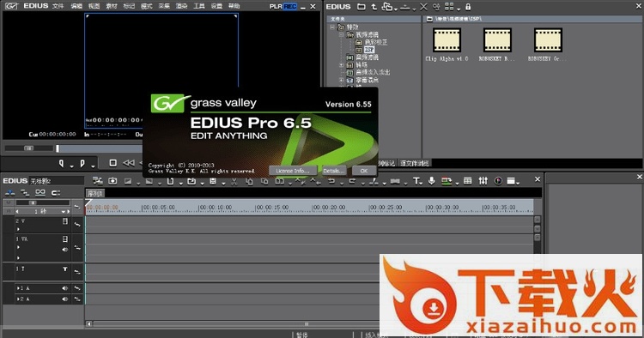644x338 pixels.
Task: Expand the 2 V track triangle
Action: pyautogui.click(x=18, y=229)
